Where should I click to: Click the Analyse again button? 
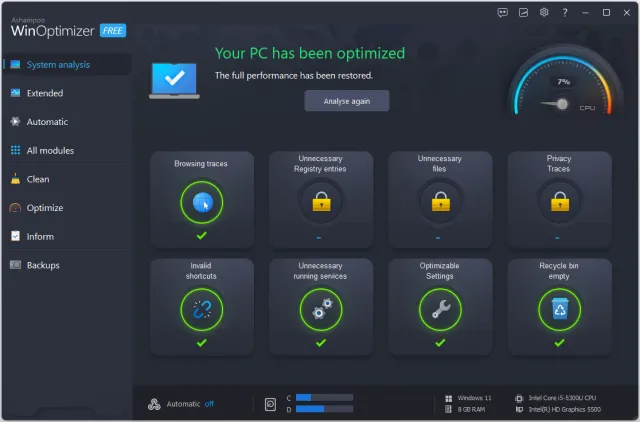point(347,101)
